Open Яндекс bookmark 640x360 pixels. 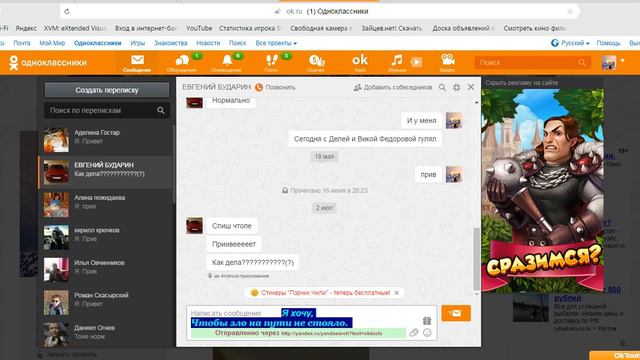coord(26,28)
